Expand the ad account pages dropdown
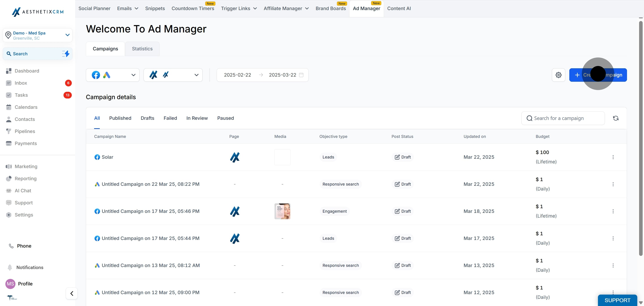 173,75
